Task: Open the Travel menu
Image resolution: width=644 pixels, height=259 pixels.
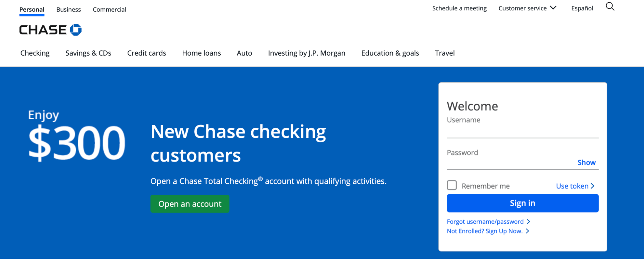Action: pos(445,53)
